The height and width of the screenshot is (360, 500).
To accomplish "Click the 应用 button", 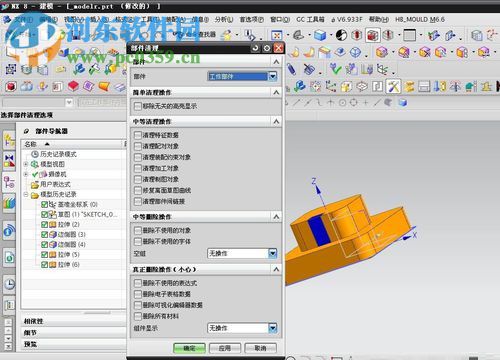I will [225, 348].
